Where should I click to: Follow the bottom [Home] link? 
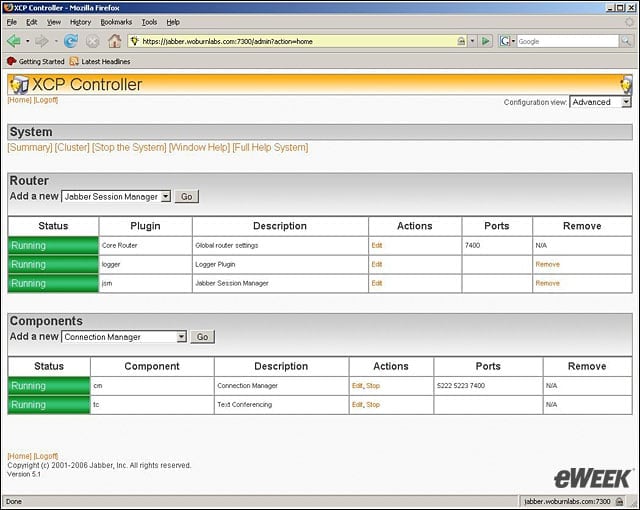20,456
